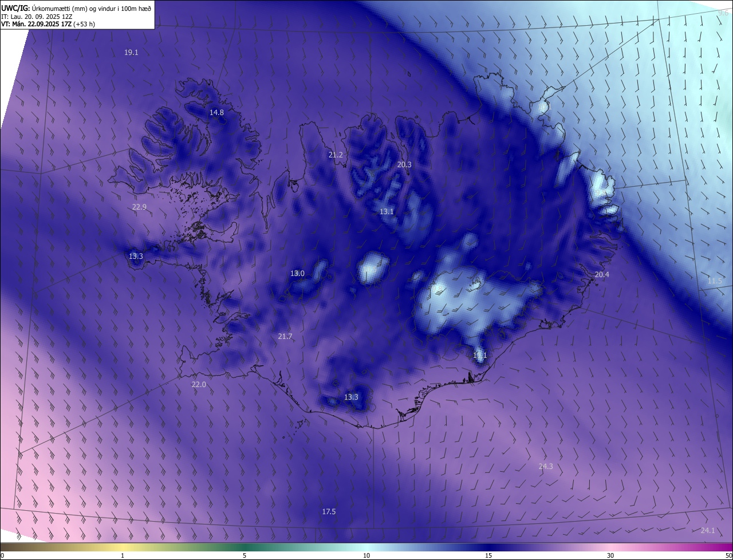Click the color scale tick label '0'

pyautogui.click(x=2, y=555)
